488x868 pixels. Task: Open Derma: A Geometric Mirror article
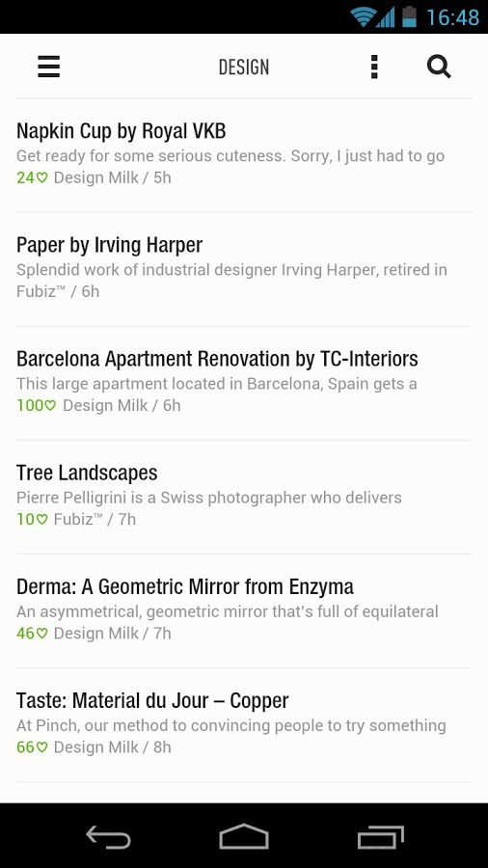pyautogui.click(x=244, y=610)
